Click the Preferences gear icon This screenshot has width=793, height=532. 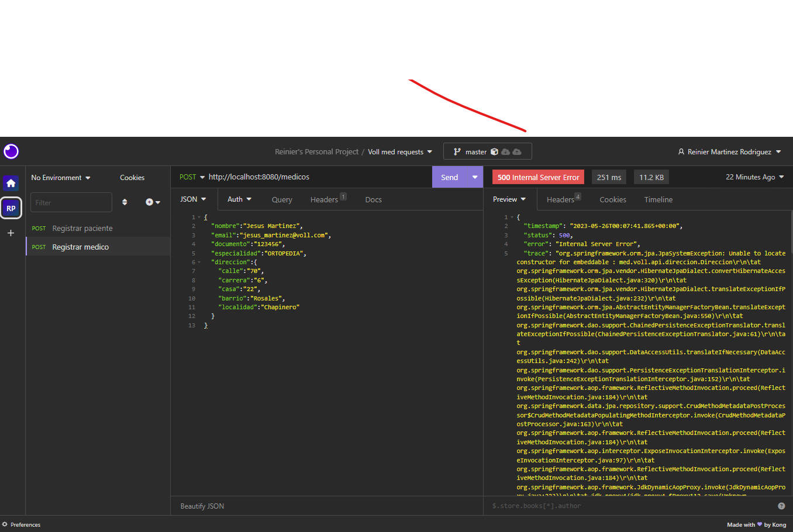point(5,524)
